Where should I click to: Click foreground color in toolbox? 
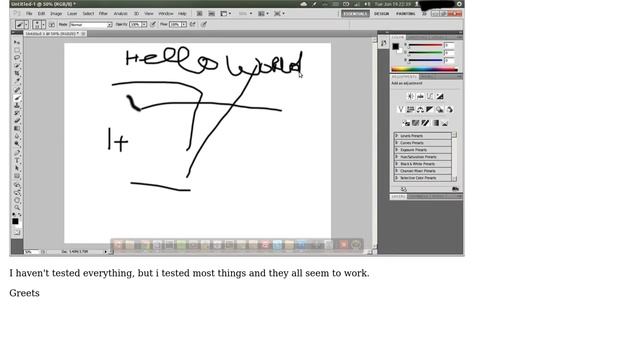pyautogui.click(x=15, y=221)
